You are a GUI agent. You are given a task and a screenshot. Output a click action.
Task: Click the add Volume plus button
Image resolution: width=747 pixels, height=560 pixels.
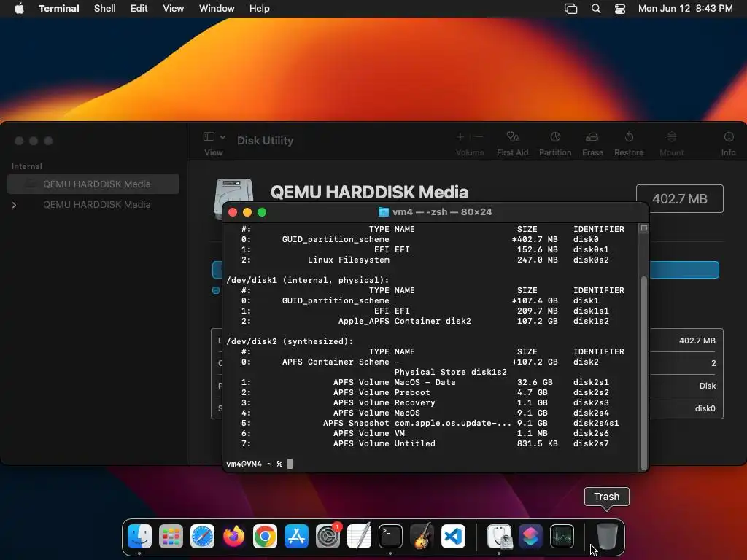460,137
